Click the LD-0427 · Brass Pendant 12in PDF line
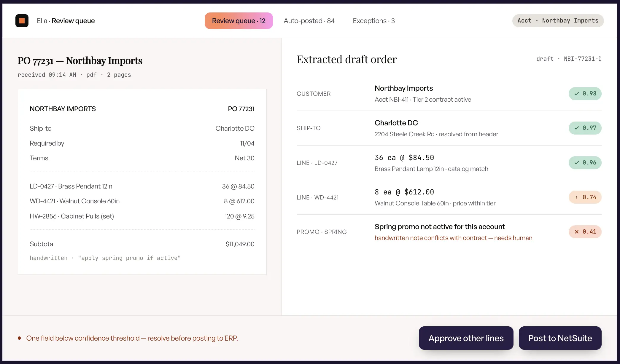The height and width of the screenshot is (364, 620). [71, 186]
